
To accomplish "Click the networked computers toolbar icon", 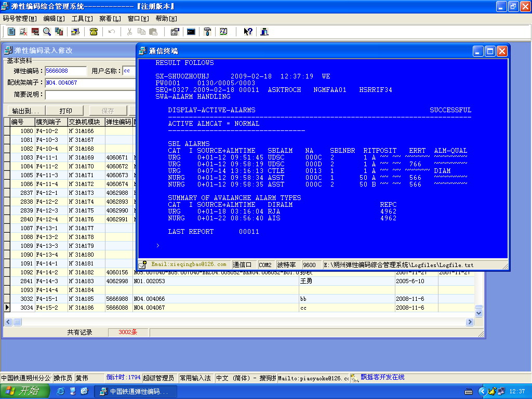I will pos(75,32).
